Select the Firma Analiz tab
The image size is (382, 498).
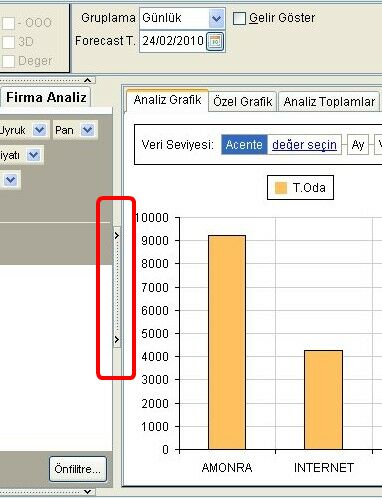[46, 97]
